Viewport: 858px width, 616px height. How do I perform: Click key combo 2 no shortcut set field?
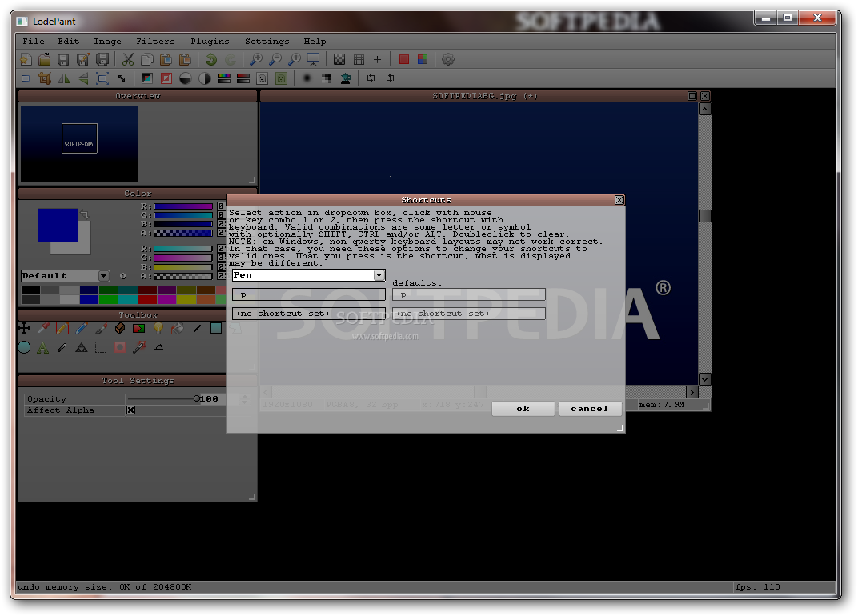[x=309, y=314]
